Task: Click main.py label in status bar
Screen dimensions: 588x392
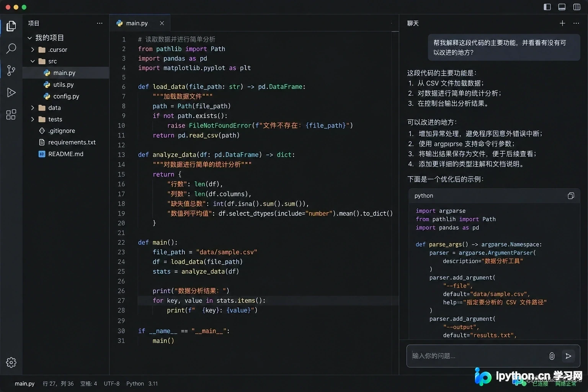Action: pos(24,384)
